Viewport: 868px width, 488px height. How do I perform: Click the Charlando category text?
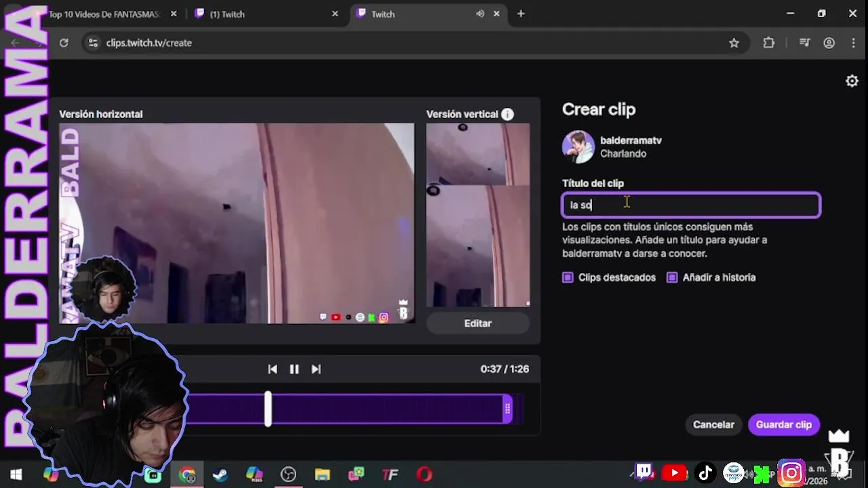623,154
